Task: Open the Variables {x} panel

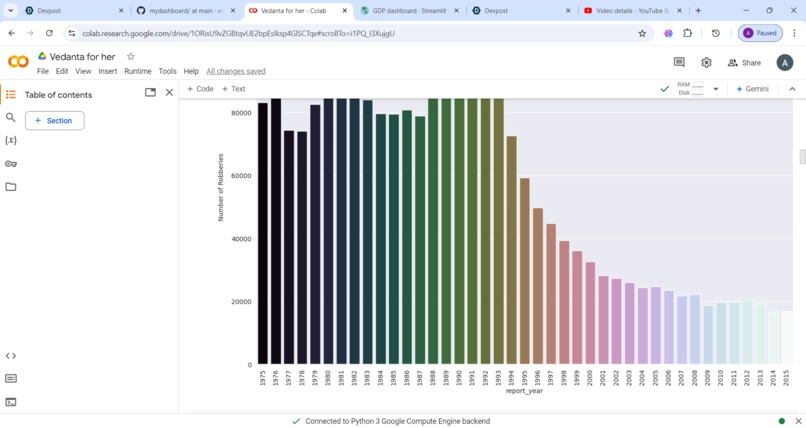Action: click(x=10, y=140)
